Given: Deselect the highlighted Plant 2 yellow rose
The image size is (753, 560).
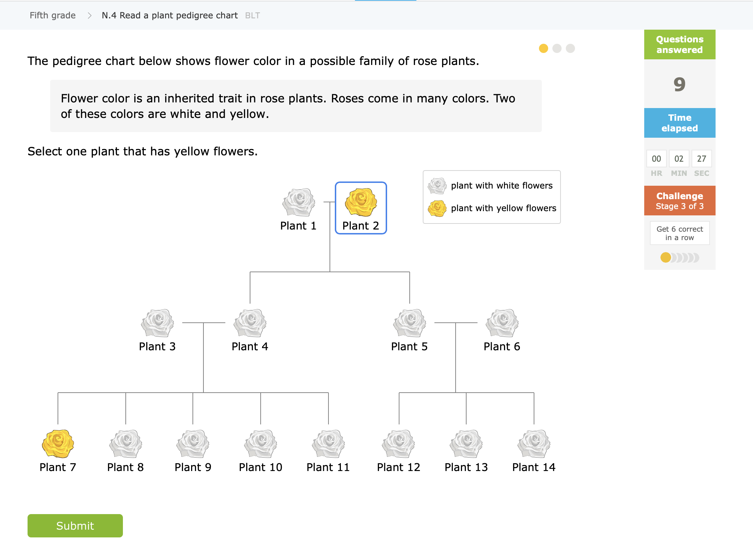Looking at the screenshot, I should tap(361, 208).
